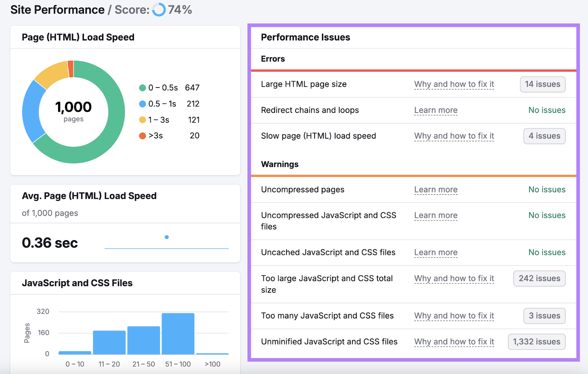Image resolution: width=588 pixels, height=374 pixels.
Task: Select the blue 0.5–1s legend marker
Action: coord(142,104)
